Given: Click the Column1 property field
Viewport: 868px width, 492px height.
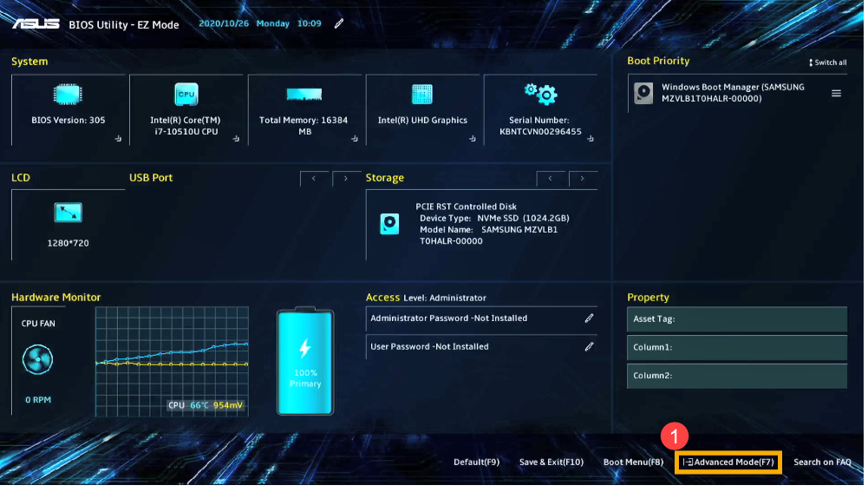Looking at the screenshot, I should pyautogui.click(x=739, y=349).
